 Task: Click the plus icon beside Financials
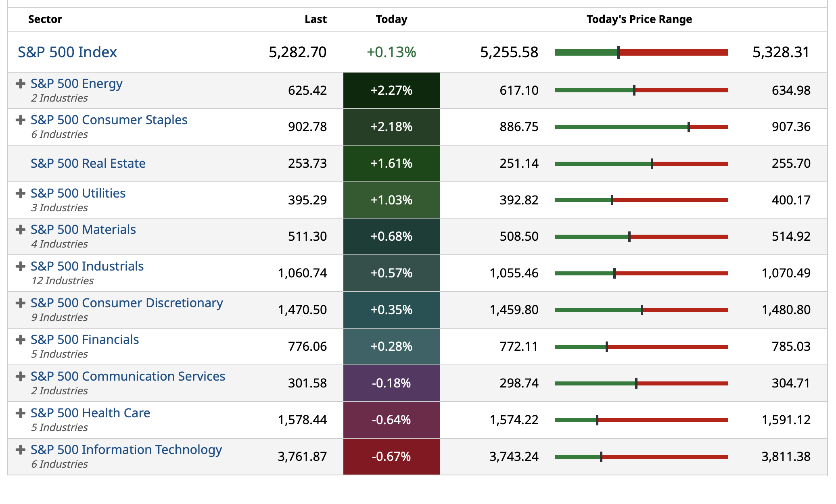pos(20,340)
